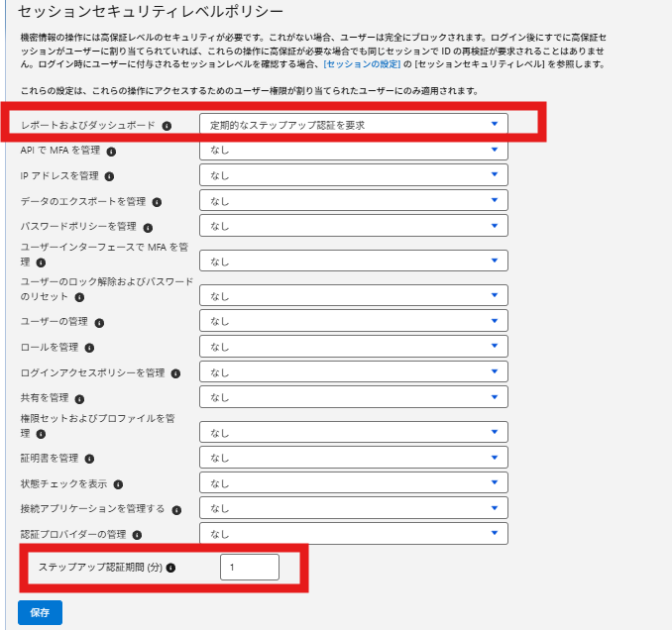The width and height of the screenshot is (672, 630).
Task: Expand ユーザーインターフェースで MFA を管理 dropdown
Action: coord(354,261)
